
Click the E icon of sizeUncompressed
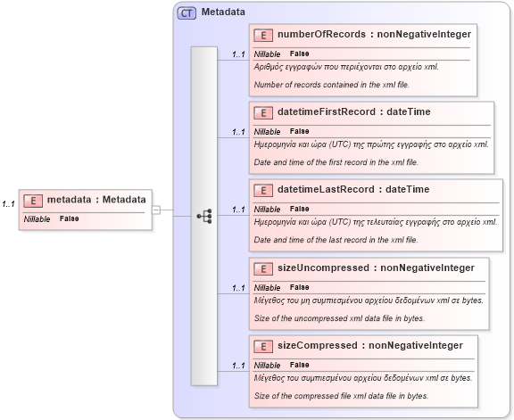[263, 268]
